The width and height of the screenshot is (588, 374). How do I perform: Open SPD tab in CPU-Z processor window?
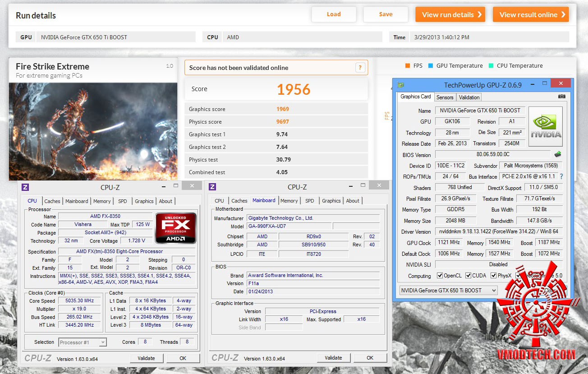123,201
